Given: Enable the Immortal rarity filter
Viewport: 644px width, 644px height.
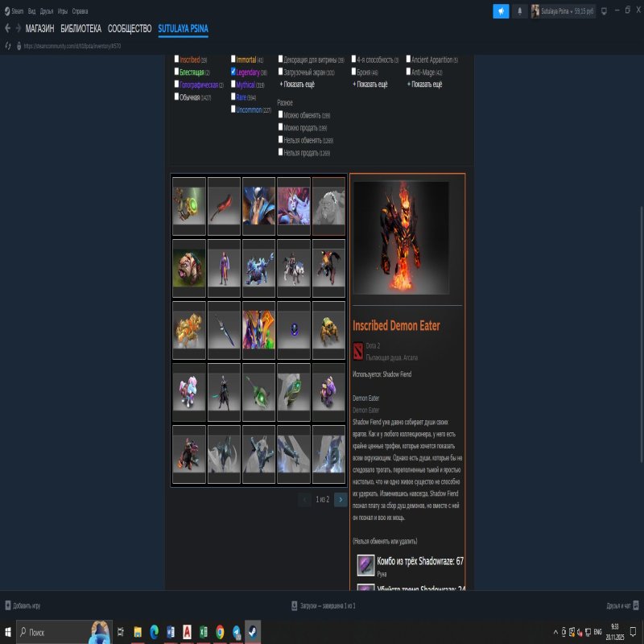Looking at the screenshot, I should click(x=233, y=58).
